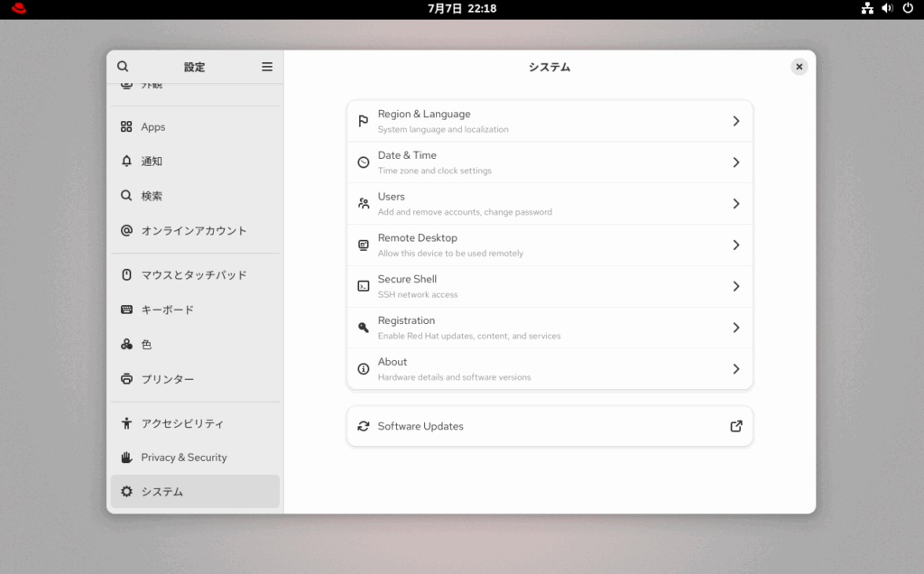924x574 pixels.
Task: Expand the About row chevron arrow
Action: pyautogui.click(x=735, y=369)
